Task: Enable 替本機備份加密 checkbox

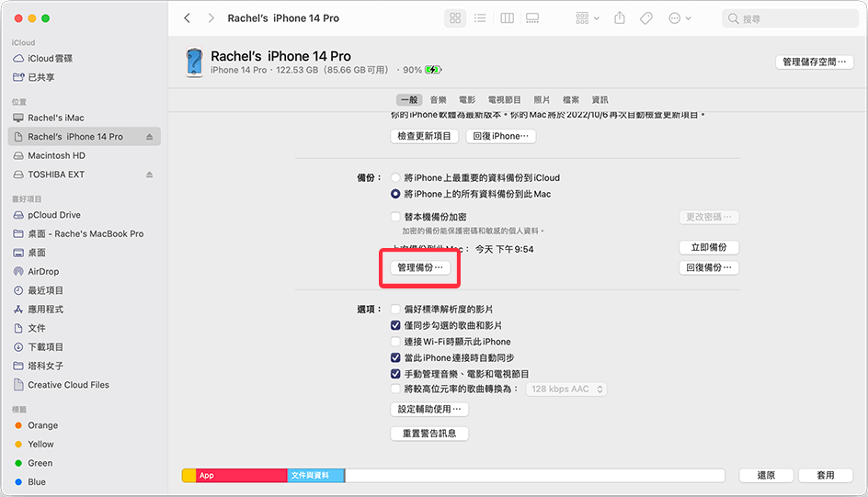Action: coord(395,217)
